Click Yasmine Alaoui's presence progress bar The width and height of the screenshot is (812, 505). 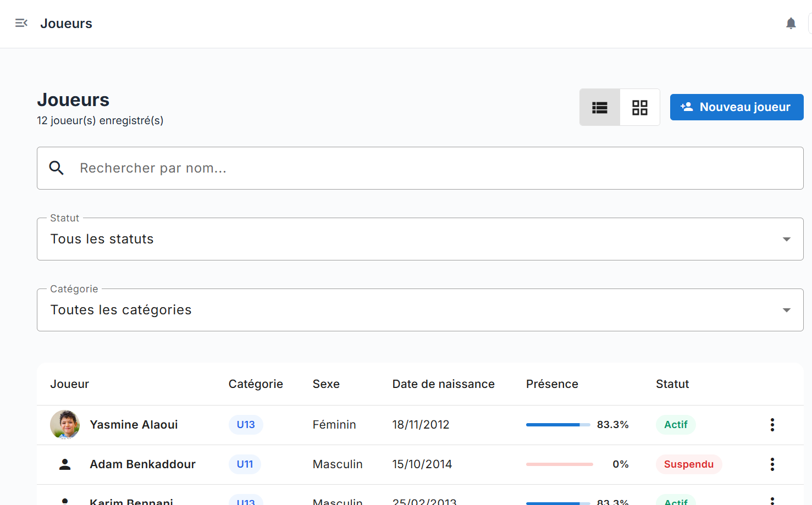[557, 425]
